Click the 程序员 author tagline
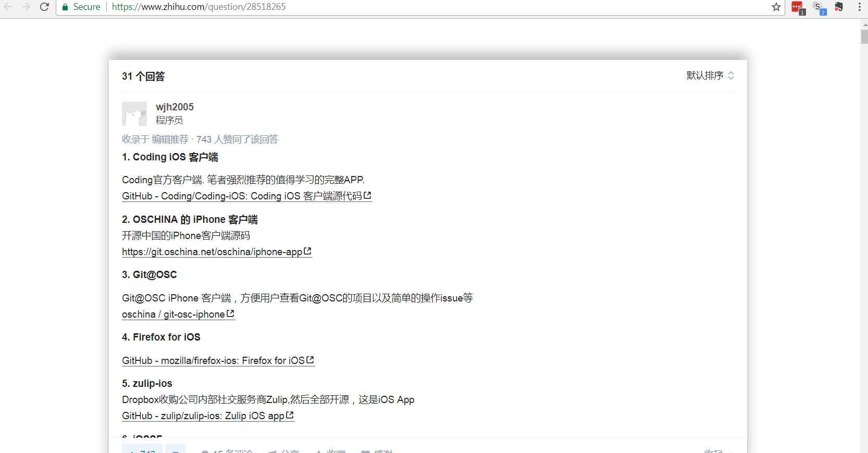 tap(169, 120)
